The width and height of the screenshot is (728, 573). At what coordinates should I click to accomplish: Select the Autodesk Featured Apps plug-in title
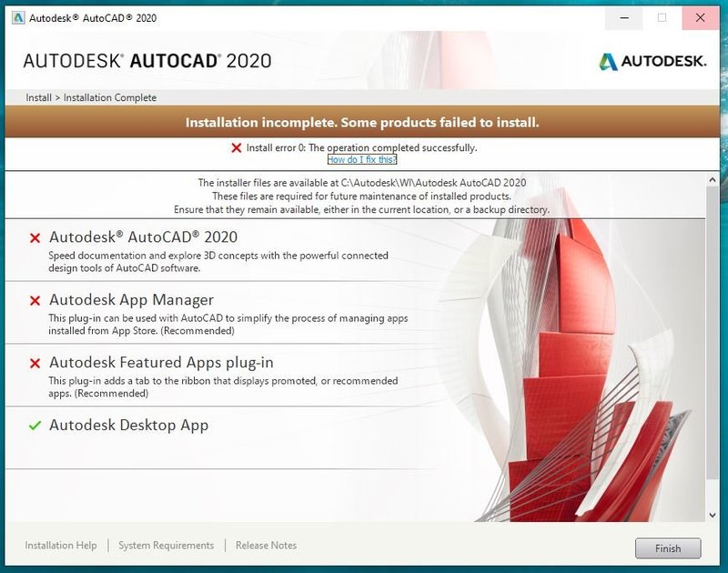pyautogui.click(x=161, y=362)
